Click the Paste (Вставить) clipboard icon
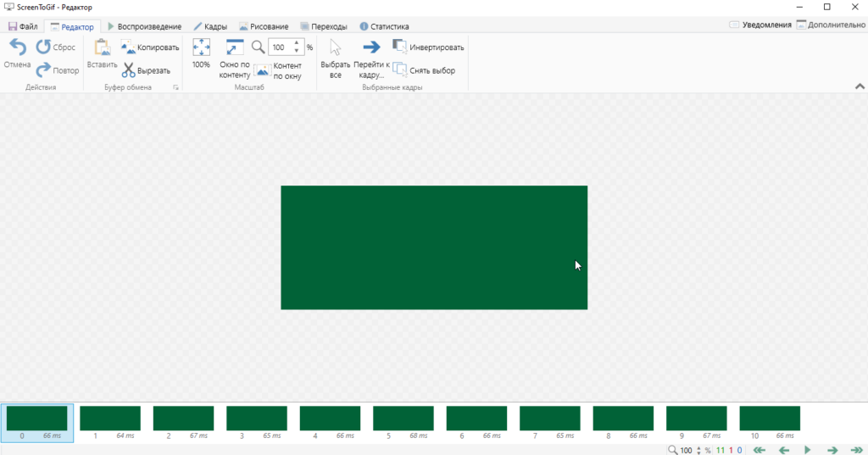Screen dimensions: 868x455 tap(102, 47)
